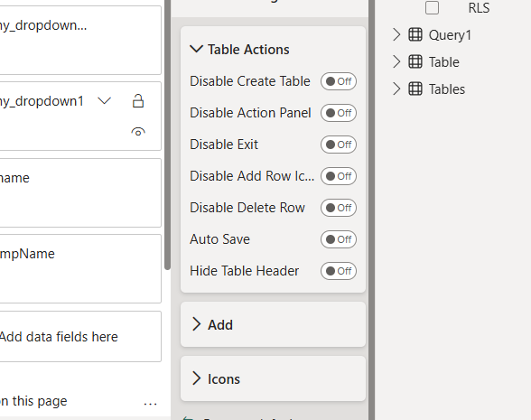Screen dimensions: 531x420
Task: Click the Tables grid icon in fields list
Action: (x=415, y=89)
